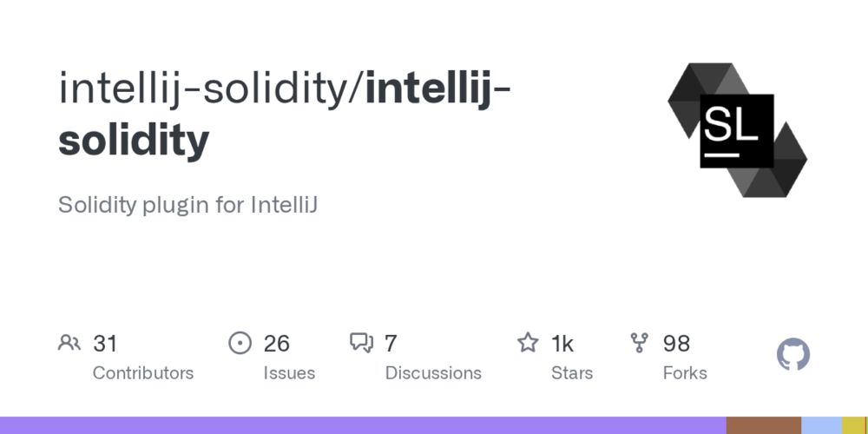Click the SL plugin logo image
The image size is (868, 434).
click(737, 130)
